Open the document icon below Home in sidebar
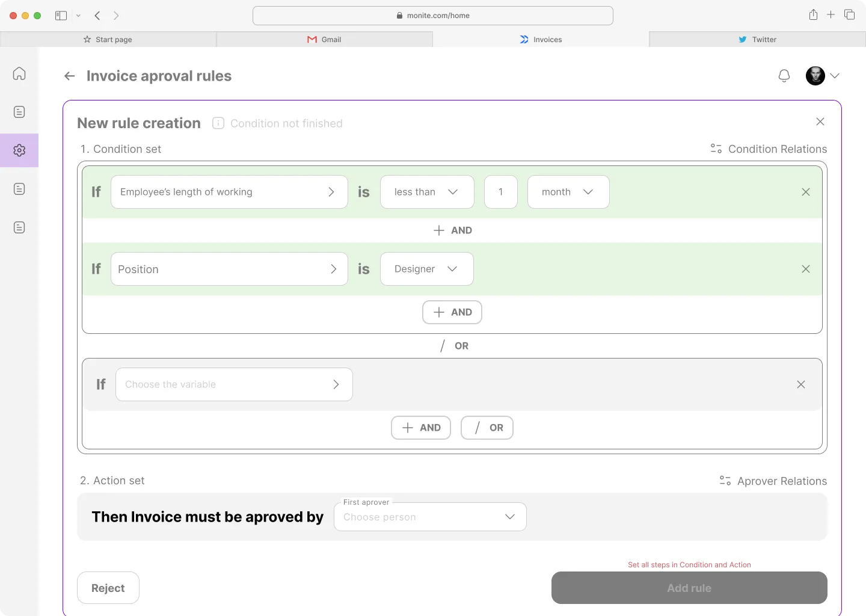866x616 pixels. click(x=19, y=112)
